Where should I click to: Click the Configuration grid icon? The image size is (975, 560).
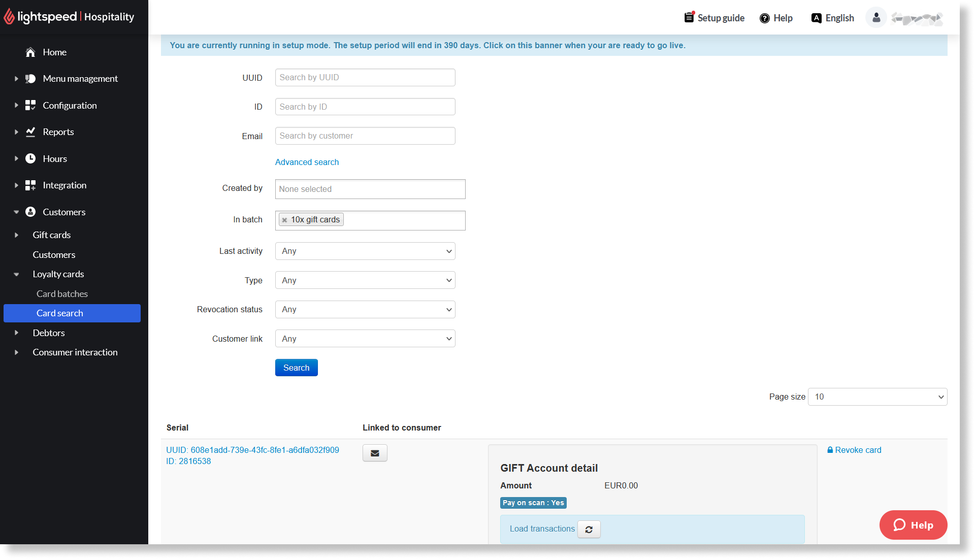pyautogui.click(x=30, y=105)
